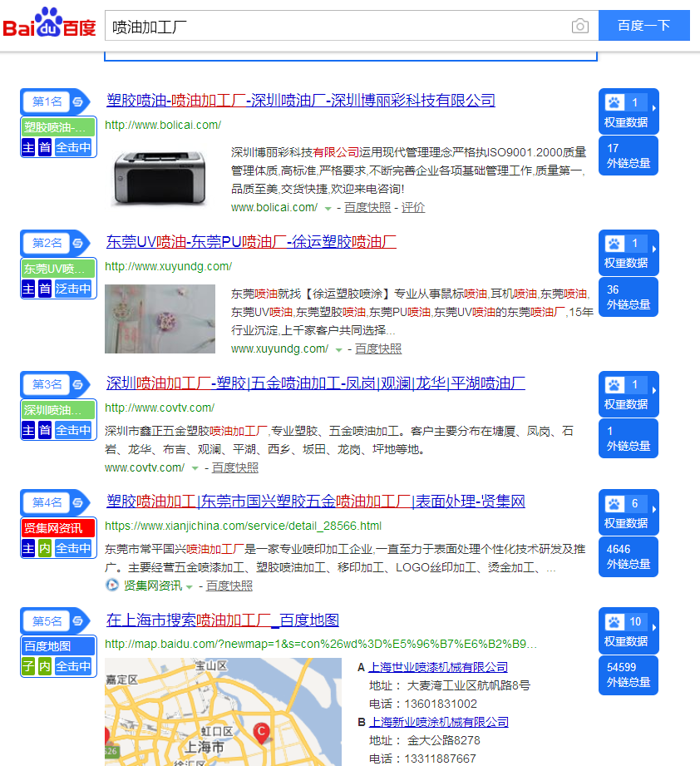Screen dimensions: 700x766
Task: View 百度快照 for the covtv.com result
Action: click(x=234, y=467)
